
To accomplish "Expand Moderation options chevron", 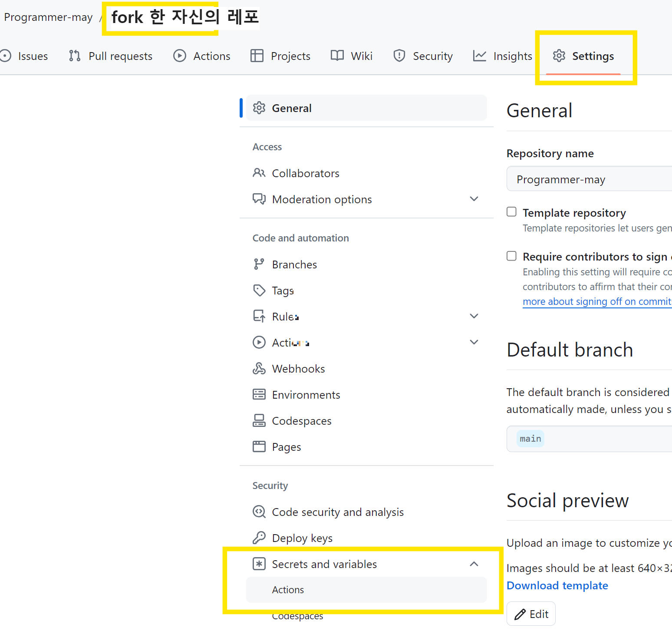I will (474, 199).
